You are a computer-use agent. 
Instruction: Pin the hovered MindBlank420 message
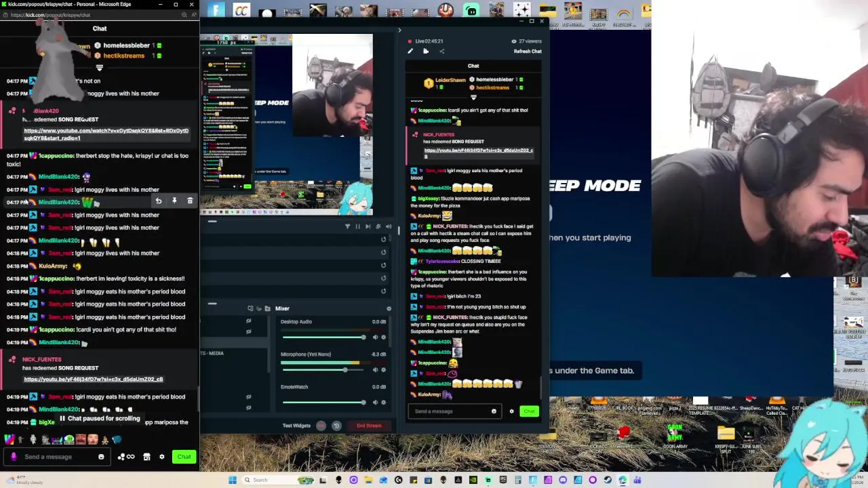(x=174, y=201)
